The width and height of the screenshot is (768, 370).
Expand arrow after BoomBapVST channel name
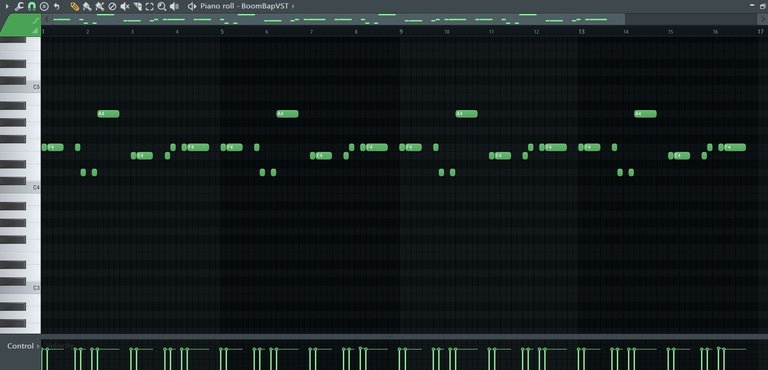[x=293, y=6]
